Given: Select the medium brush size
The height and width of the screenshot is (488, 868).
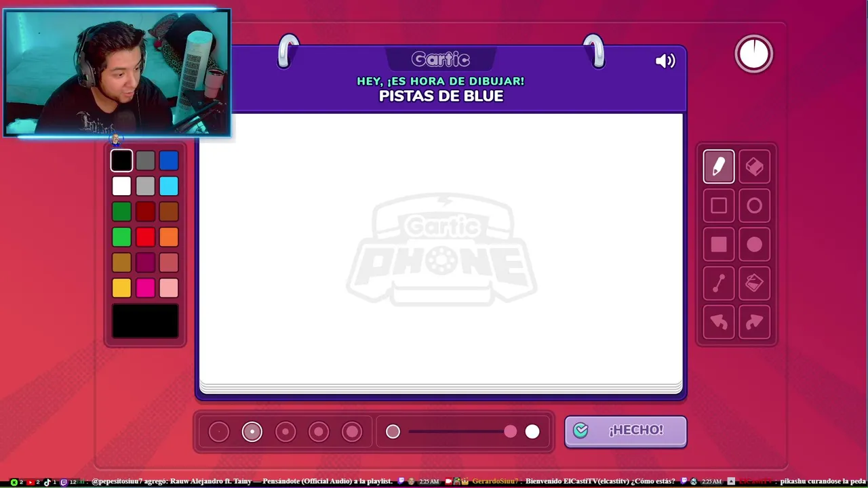Looking at the screenshot, I should [285, 432].
